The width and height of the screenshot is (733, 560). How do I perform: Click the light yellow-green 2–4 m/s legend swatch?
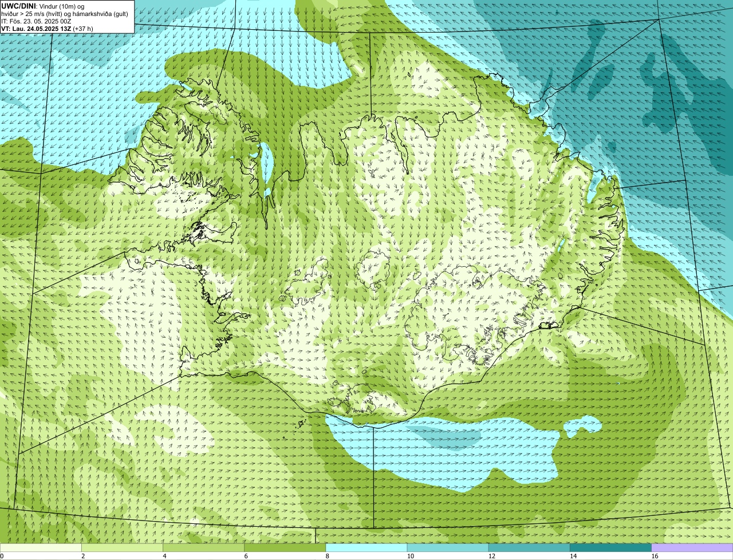(122, 547)
